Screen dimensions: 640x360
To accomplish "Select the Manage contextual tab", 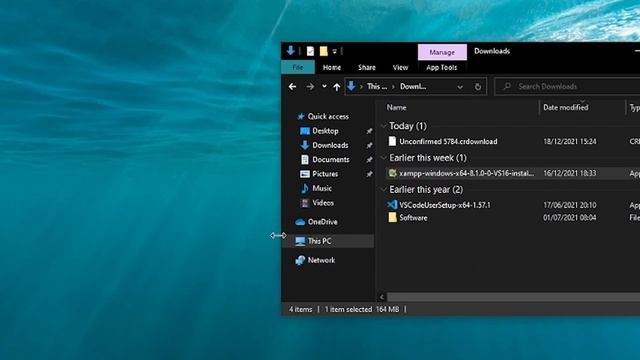I will click(x=442, y=52).
